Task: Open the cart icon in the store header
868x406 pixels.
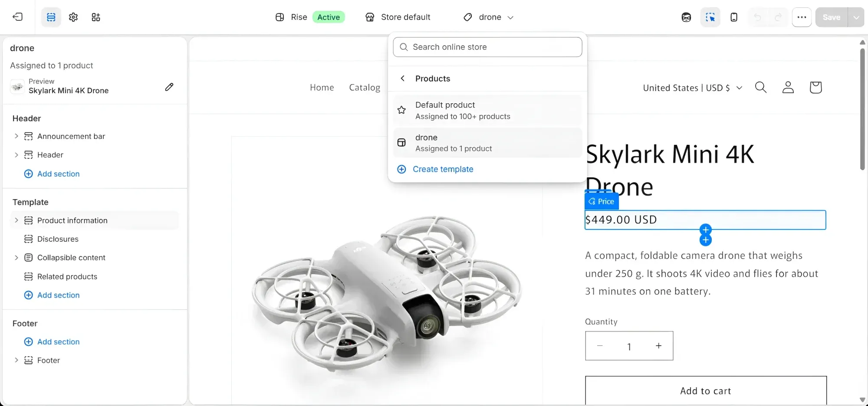Action: 815,88
